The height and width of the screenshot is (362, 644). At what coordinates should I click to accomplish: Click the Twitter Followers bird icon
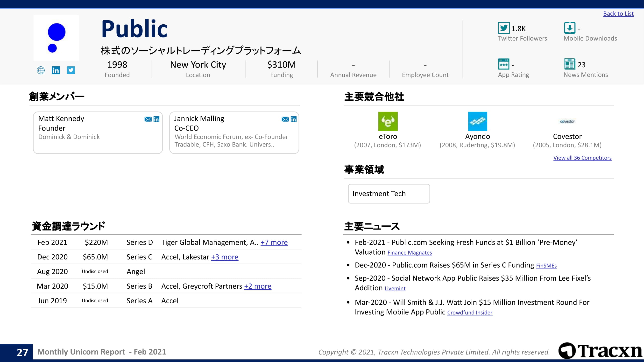point(503,28)
